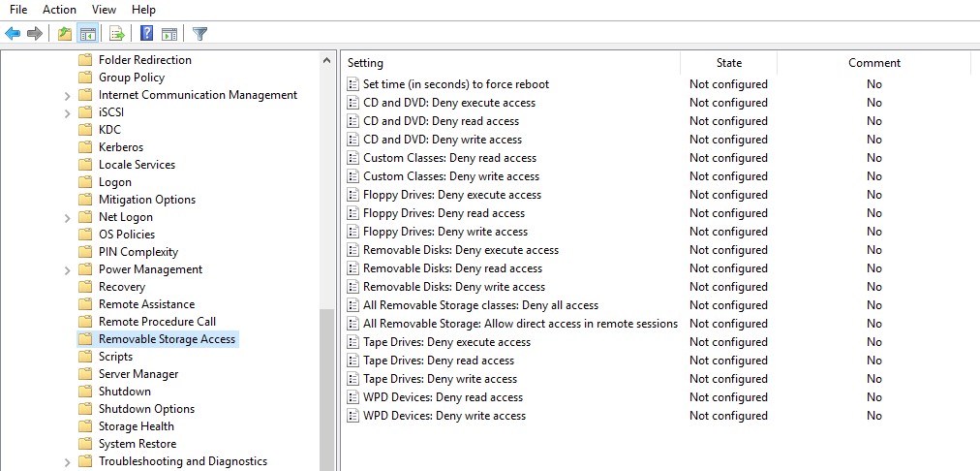
Task: Select 'All Removable Storage classes: Deny all access'
Action: point(480,305)
